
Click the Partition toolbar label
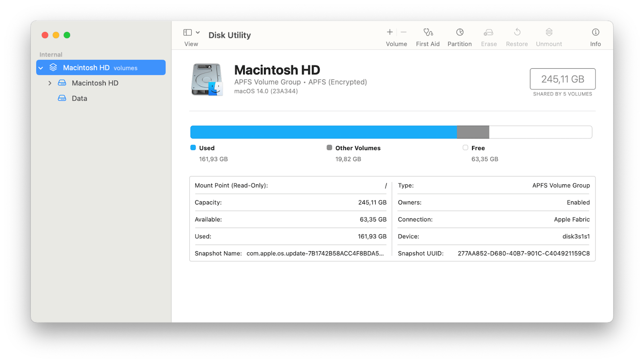click(460, 44)
